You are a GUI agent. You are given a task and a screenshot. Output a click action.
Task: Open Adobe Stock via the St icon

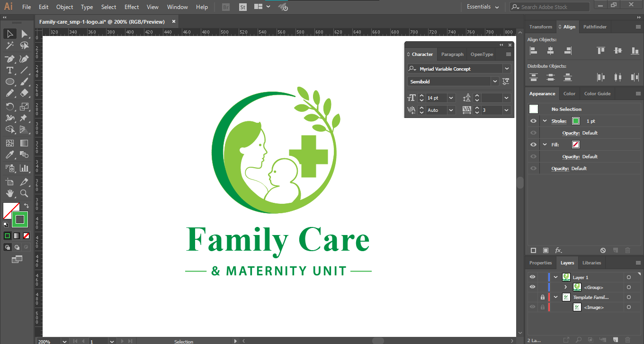coord(243,7)
